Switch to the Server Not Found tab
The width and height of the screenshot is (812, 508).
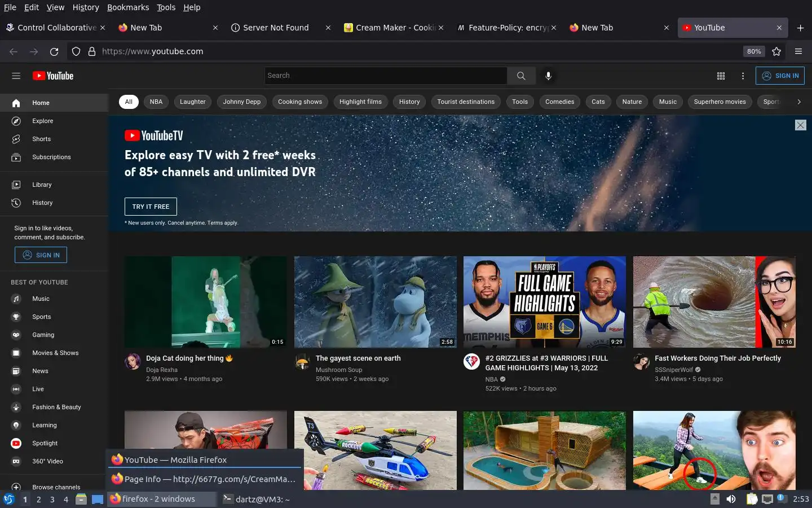(x=281, y=28)
